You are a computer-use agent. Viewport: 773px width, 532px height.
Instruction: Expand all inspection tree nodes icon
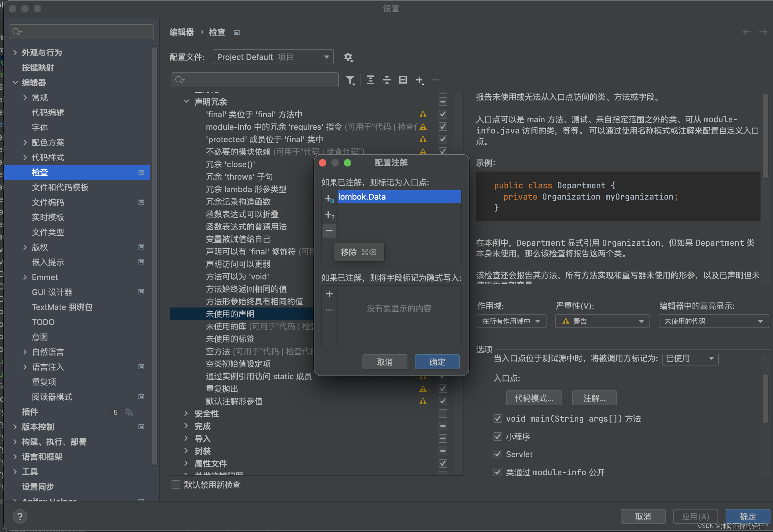370,80
